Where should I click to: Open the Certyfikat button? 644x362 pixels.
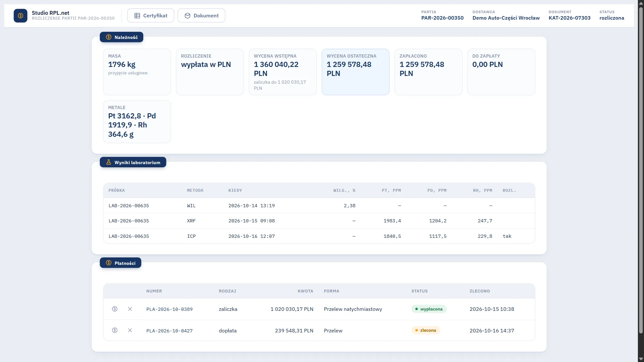click(x=151, y=15)
